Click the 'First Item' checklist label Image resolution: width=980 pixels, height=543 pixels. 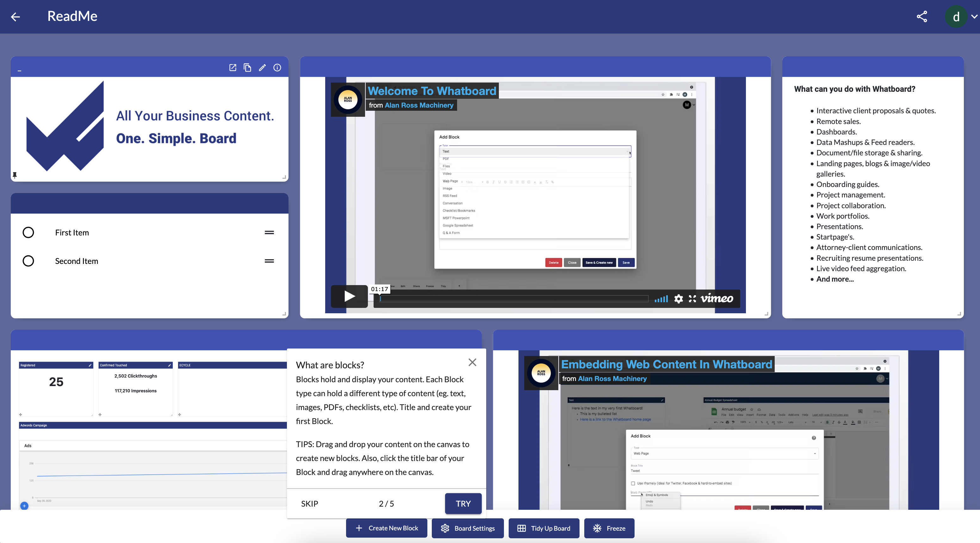pyautogui.click(x=72, y=233)
